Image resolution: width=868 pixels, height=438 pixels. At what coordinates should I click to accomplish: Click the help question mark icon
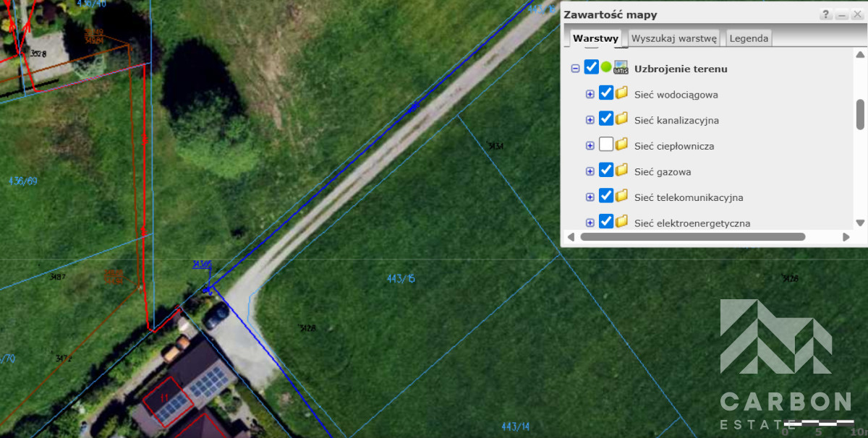(825, 15)
